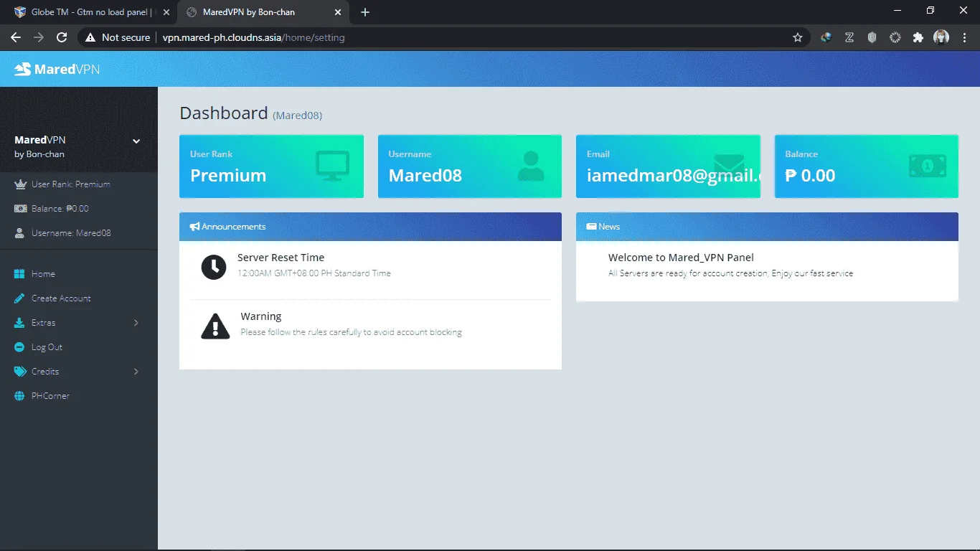Click the sidebar Balance money icon
Screen dimensions: 980x551
[20, 209]
